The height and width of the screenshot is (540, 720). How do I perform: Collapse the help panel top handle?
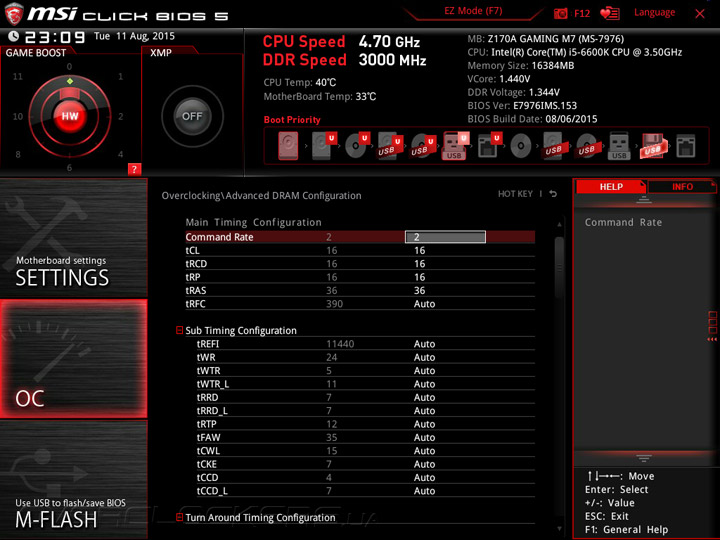(x=644, y=200)
